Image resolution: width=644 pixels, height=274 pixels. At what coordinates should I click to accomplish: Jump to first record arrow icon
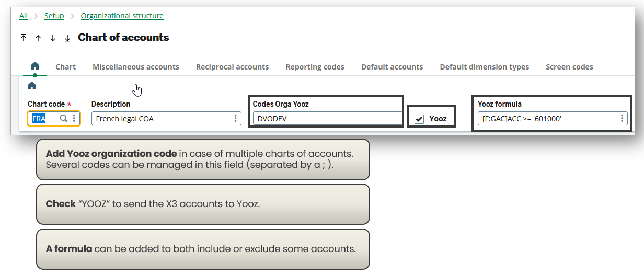(24, 38)
